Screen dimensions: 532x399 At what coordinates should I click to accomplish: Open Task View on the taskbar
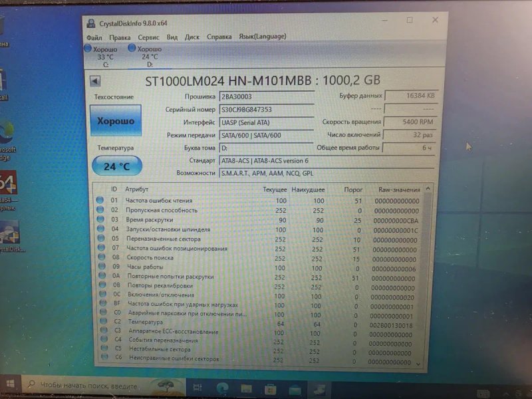point(198,387)
